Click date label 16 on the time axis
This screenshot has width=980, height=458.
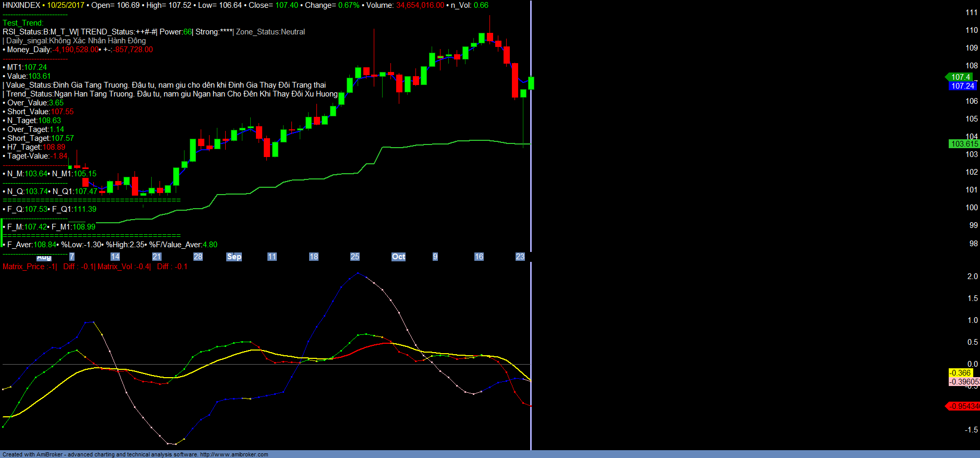coord(479,257)
